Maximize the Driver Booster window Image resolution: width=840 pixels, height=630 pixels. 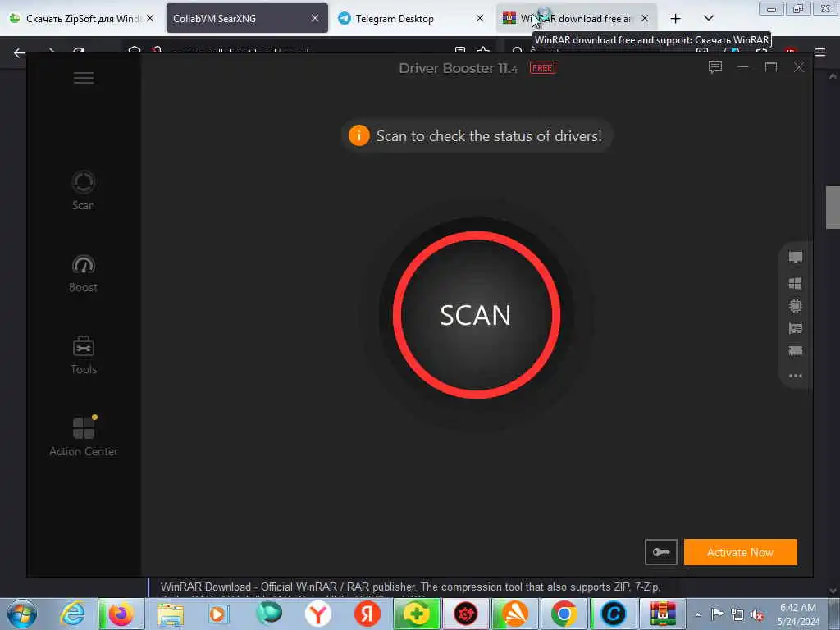[x=771, y=67]
